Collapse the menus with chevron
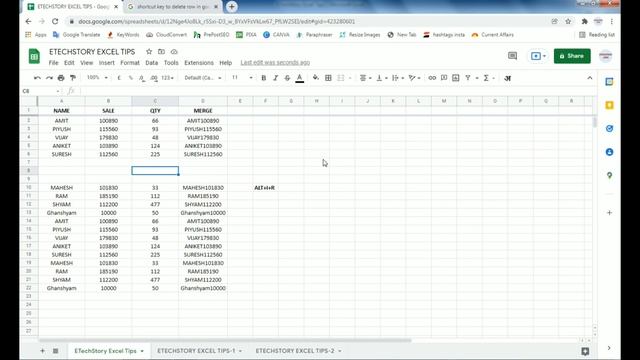Image resolution: width=640 pixels, height=360 pixels. point(590,78)
